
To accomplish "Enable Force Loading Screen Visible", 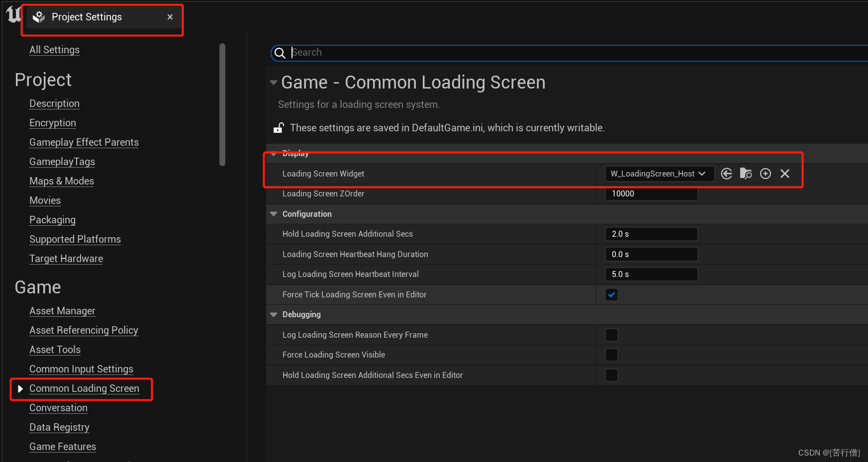I will [x=611, y=355].
